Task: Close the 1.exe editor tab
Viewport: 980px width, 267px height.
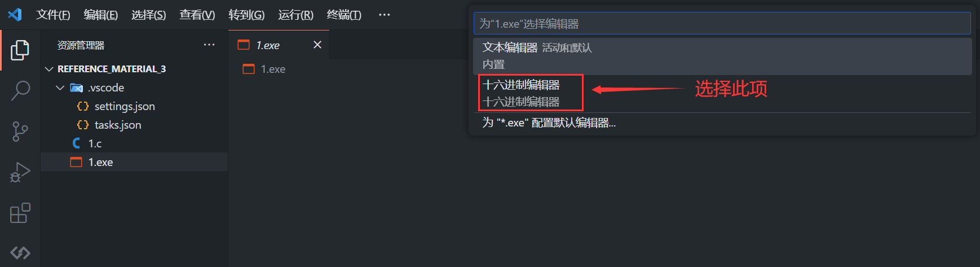Action: pyautogui.click(x=317, y=45)
